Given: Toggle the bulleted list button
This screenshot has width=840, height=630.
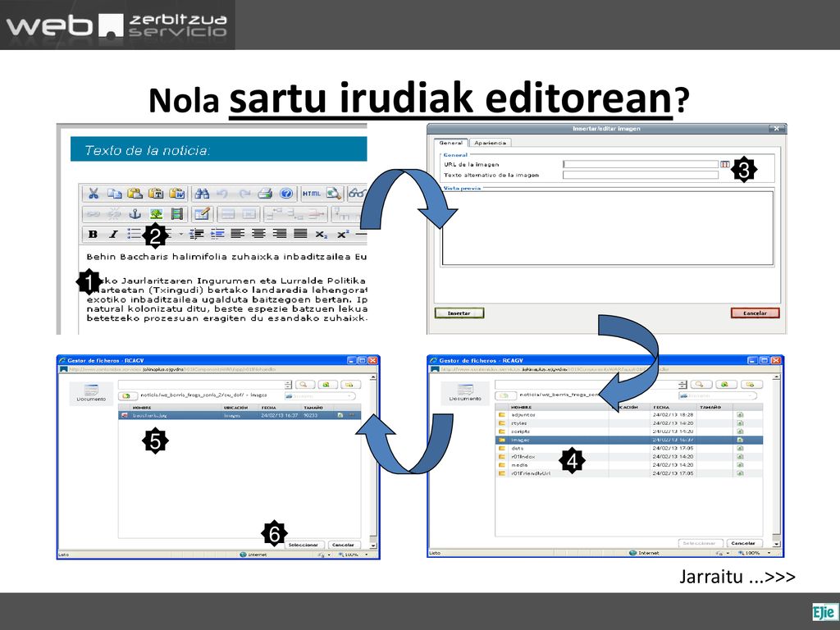Looking at the screenshot, I should tap(134, 234).
